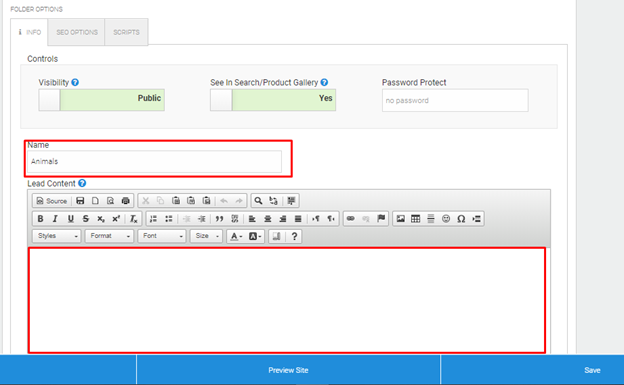Click the Insert Table icon
This screenshot has width=624, height=385.
(415, 219)
